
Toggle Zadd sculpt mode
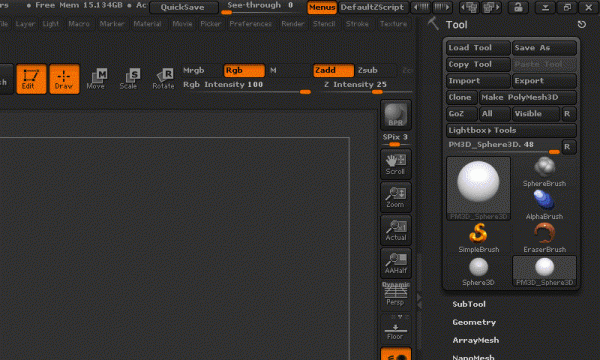pos(333,70)
